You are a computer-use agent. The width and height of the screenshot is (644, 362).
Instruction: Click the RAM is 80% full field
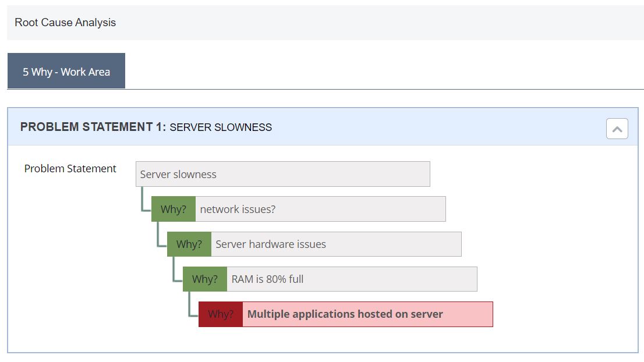pyautogui.click(x=352, y=279)
